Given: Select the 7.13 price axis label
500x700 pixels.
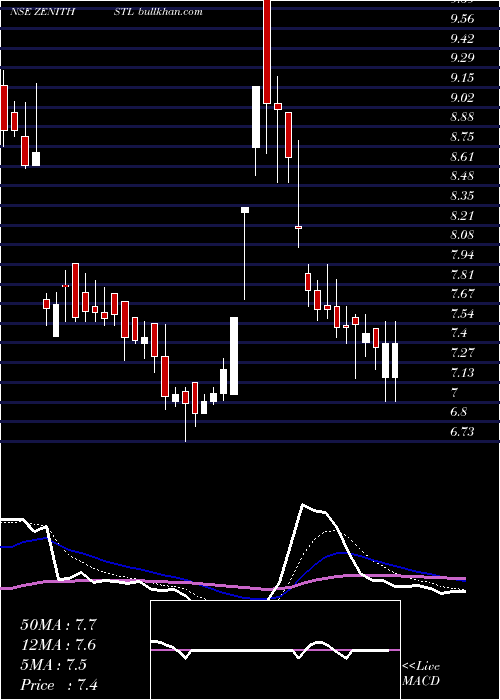Looking at the screenshot, I should pyautogui.click(x=462, y=373).
